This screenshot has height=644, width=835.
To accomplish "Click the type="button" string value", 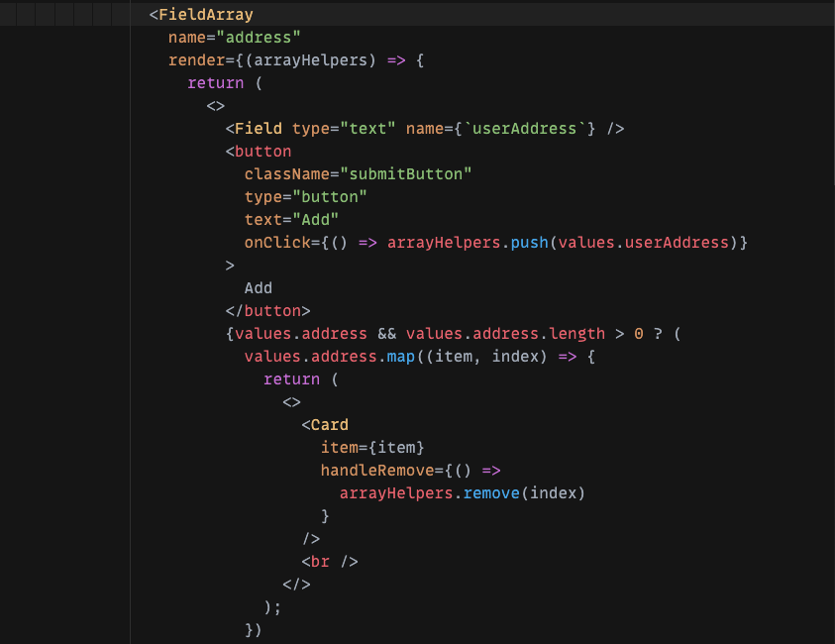I will pyautogui.click(x=330, y=197).
